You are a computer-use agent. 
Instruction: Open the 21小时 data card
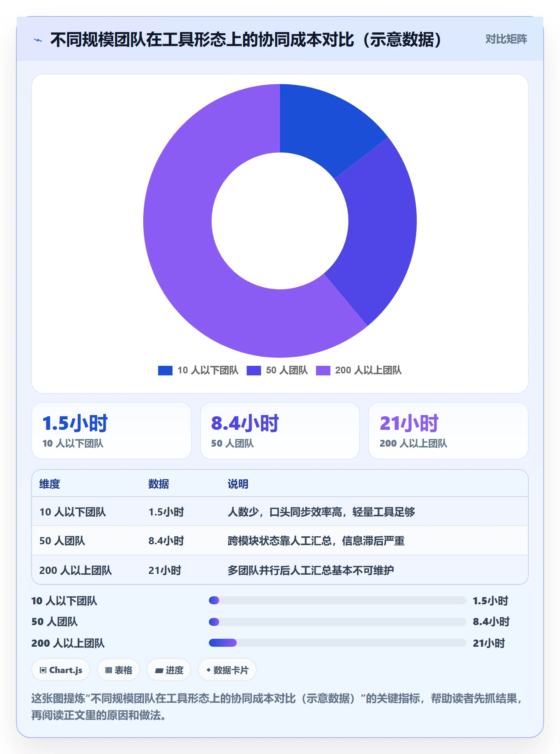(x=448, y=431)
